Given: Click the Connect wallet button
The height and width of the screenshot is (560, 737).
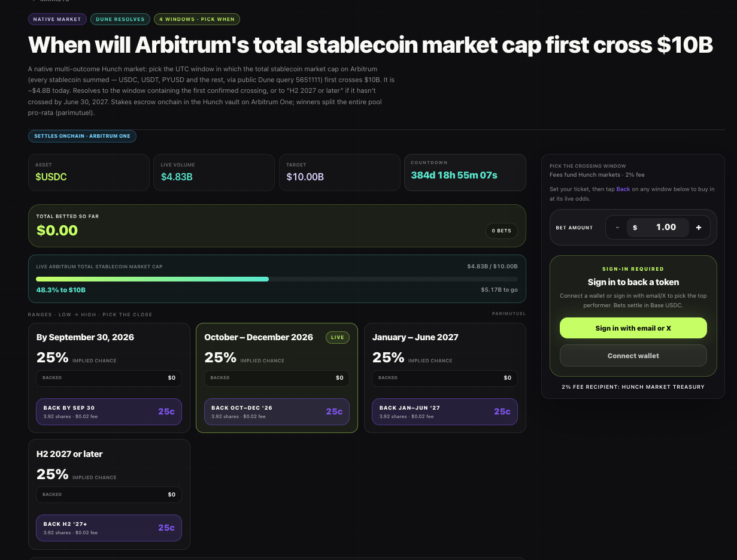Looking at the screenshot, I should point(633,356).
